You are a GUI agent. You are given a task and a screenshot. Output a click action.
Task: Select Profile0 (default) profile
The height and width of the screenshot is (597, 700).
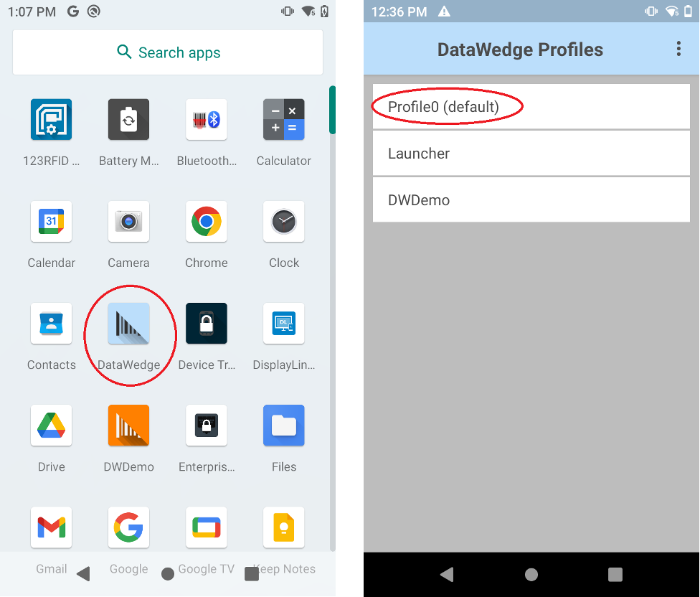(531, 107)
